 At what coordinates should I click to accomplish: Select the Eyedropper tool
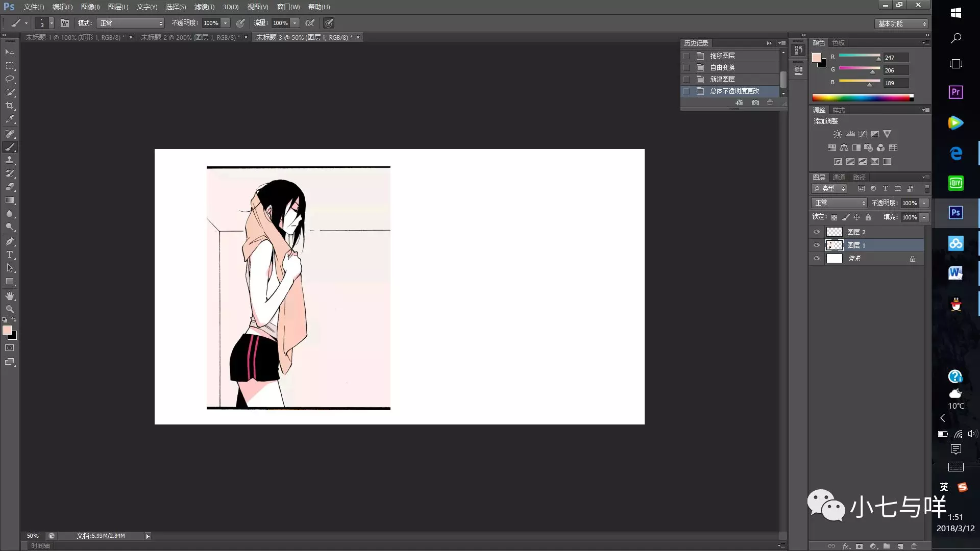click(x=10, y=119)
